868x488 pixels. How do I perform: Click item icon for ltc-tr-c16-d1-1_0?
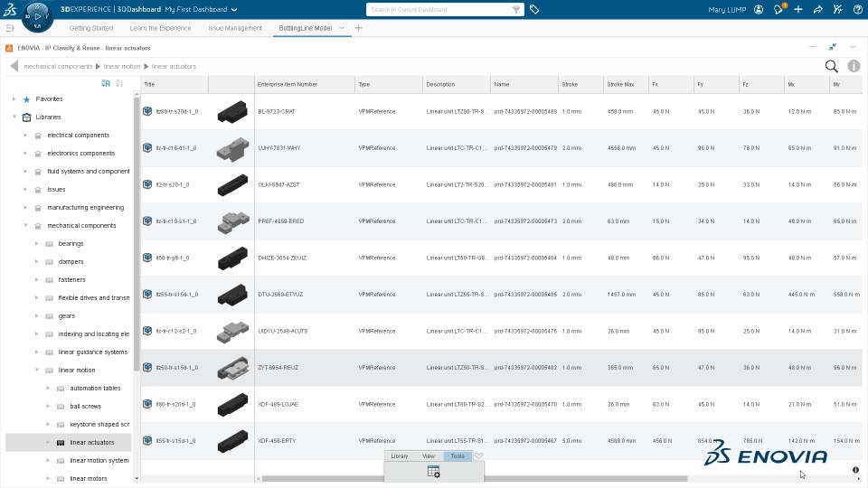[147, 147]
